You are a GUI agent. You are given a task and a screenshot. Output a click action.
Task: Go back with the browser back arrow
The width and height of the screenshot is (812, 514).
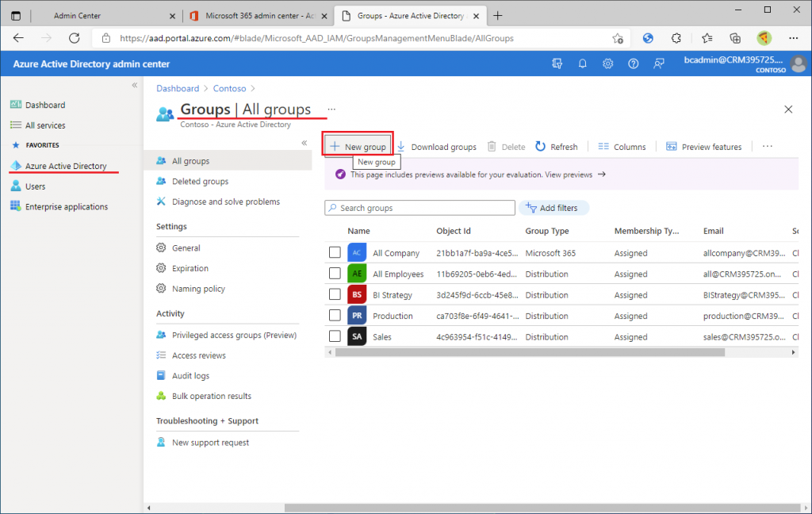(x=19, y=38)
